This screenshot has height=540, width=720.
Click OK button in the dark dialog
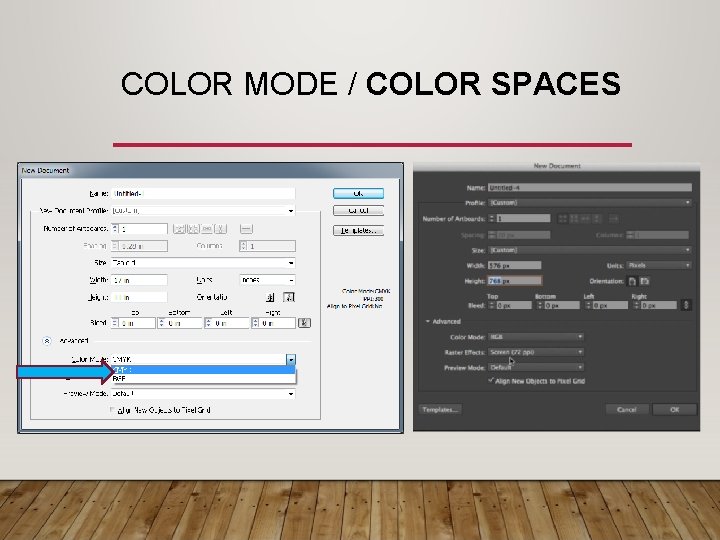point(674,410)
